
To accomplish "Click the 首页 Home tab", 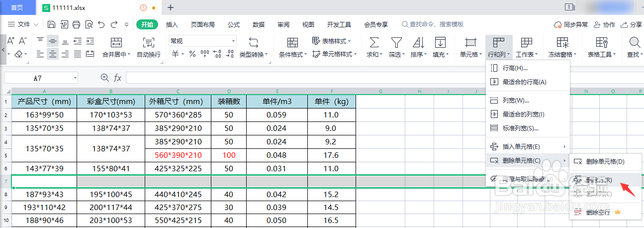I will click(17, 7).
